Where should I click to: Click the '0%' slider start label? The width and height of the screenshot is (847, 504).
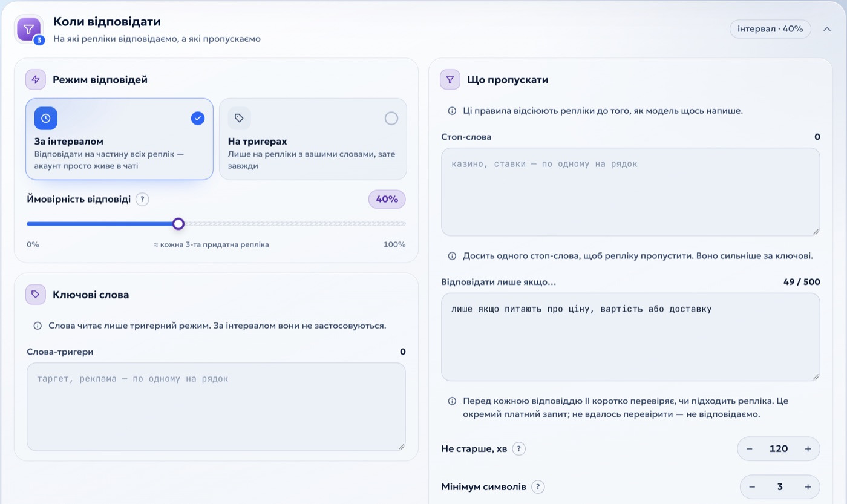(x=33, y=244)
